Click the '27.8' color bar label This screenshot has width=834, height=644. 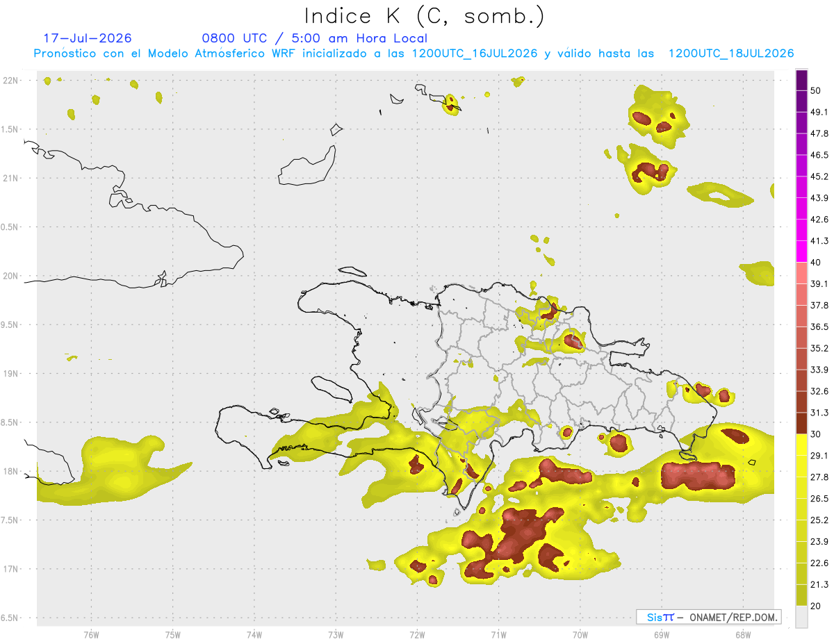click(819, 477)
